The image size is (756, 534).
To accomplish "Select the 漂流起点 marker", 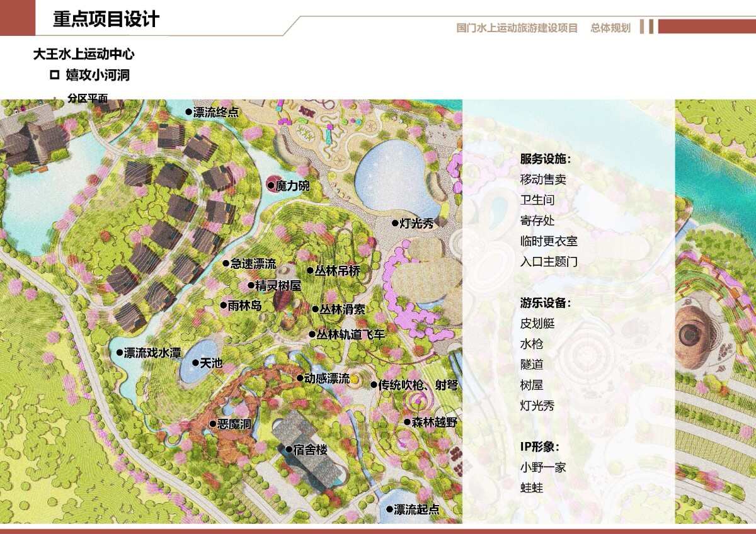I will click(389, 509).
